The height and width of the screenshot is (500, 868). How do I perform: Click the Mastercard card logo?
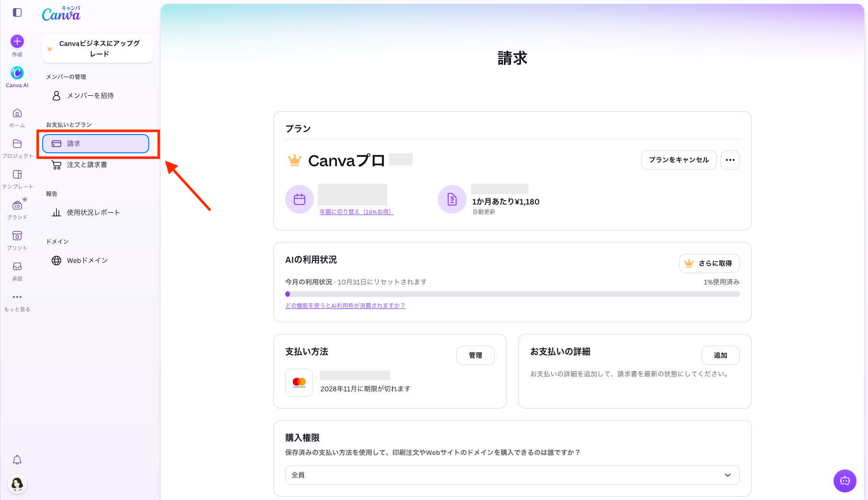299,383
